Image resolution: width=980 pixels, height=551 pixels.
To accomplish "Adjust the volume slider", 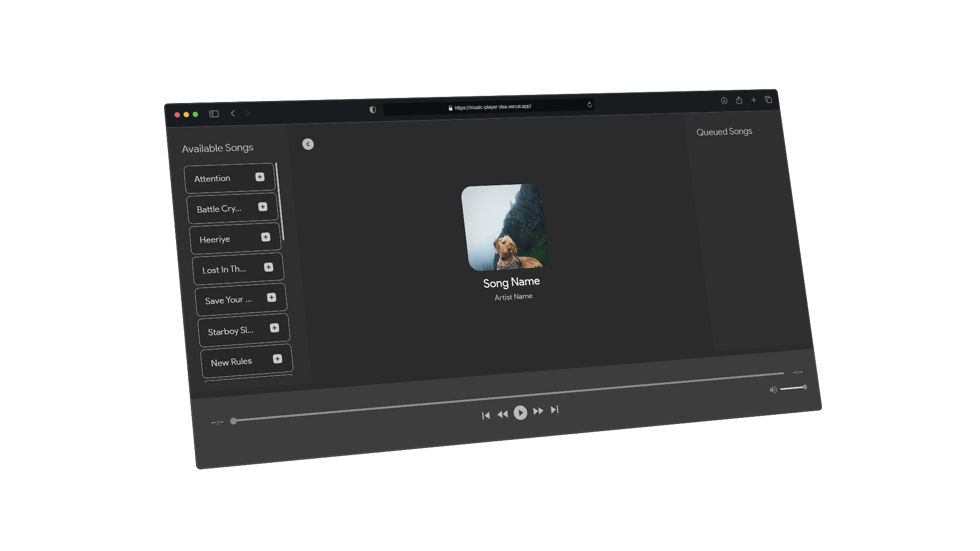I will click(x=793, y=388).
